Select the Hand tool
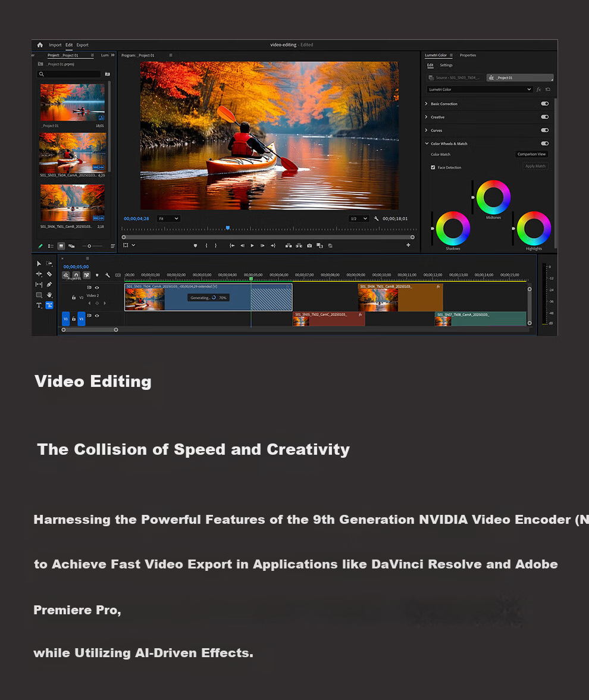589x700 pixels. (x=49, y=295)
